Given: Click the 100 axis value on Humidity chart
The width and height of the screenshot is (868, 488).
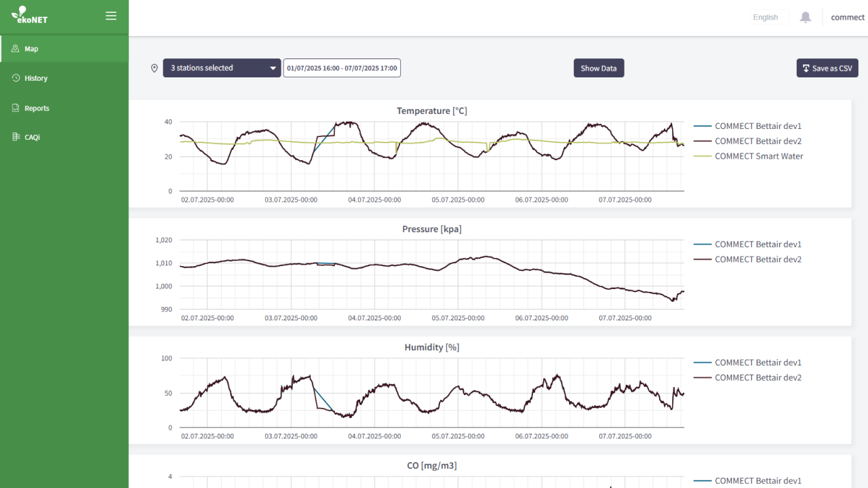Looking at the screenshot, I should (167, 358).
